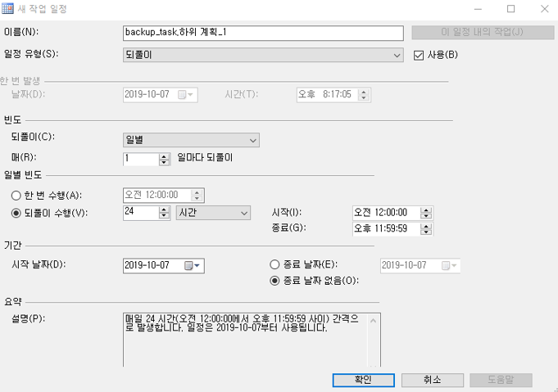
Task: Select the 종료 날짜 없음(O) radio button
Action: pos(274,281)
